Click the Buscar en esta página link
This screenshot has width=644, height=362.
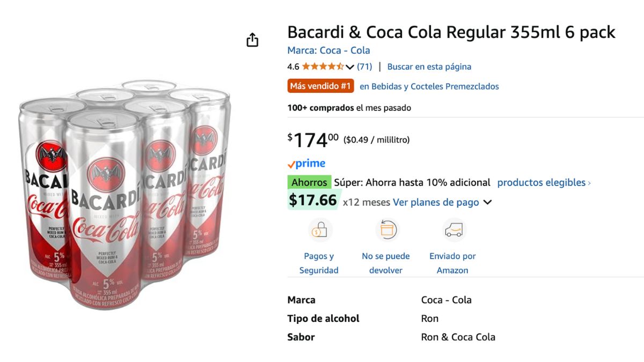click(x=429, y=67)
